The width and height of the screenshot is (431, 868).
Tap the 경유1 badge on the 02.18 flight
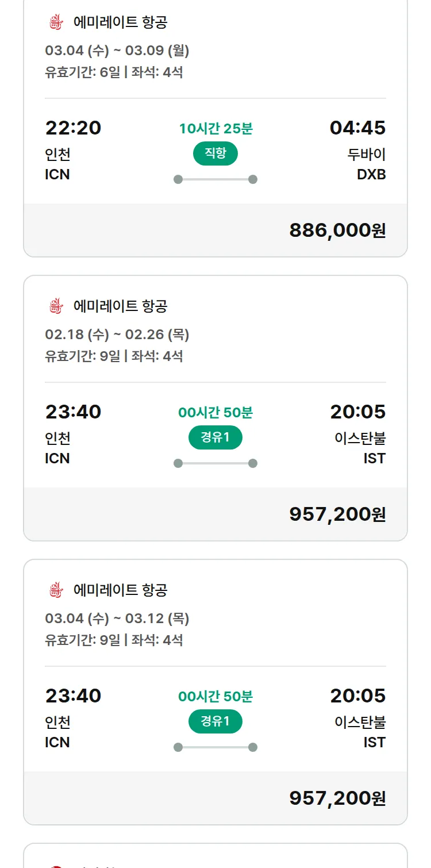(x=215, y=437)
